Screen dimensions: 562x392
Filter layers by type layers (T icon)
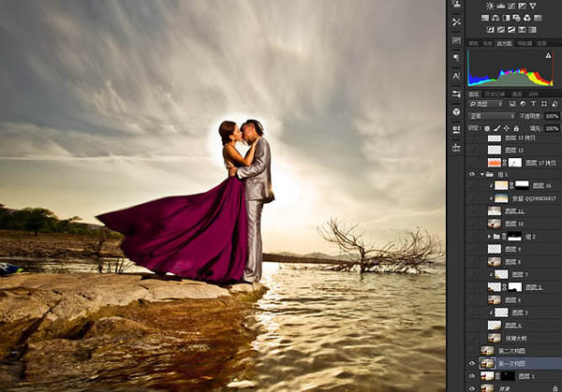(533, 104)
